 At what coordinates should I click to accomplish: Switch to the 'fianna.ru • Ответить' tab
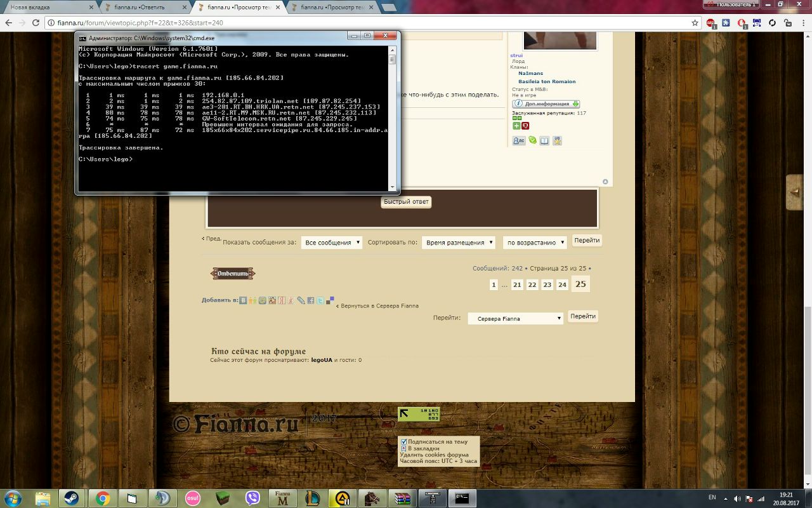pyautogui.click(x=143, y=7)
